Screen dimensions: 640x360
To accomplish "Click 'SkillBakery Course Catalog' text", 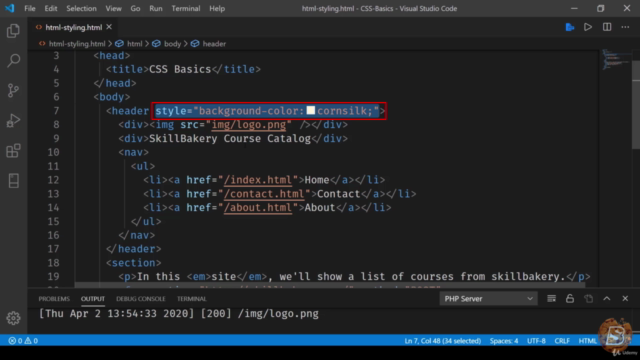I will coord(230,138).
